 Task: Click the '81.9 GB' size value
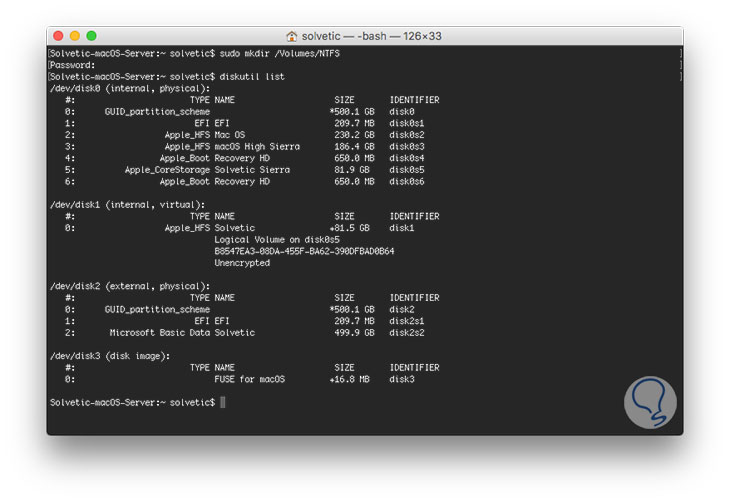coord(352,170)
